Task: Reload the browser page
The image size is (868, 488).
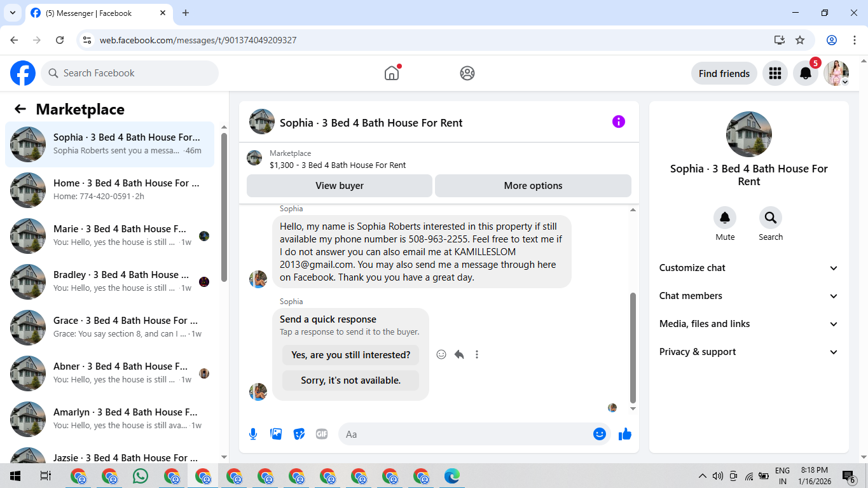Action: click(x=60, y=40)
